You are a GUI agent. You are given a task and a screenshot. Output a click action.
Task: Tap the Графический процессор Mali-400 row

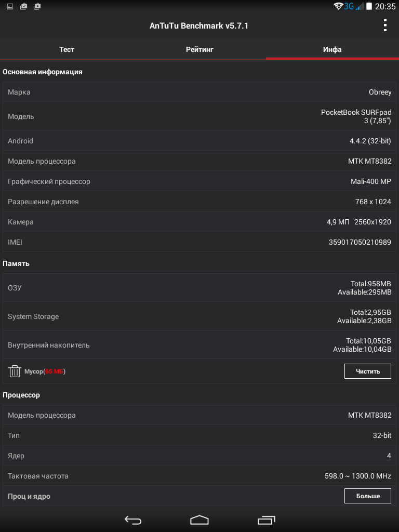(199, 181)
